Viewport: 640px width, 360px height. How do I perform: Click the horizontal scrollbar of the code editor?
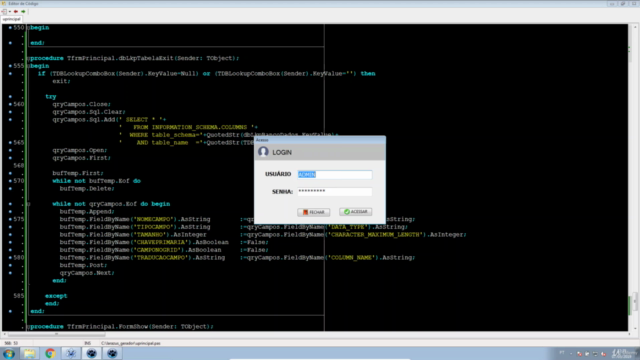coord(316,334)
